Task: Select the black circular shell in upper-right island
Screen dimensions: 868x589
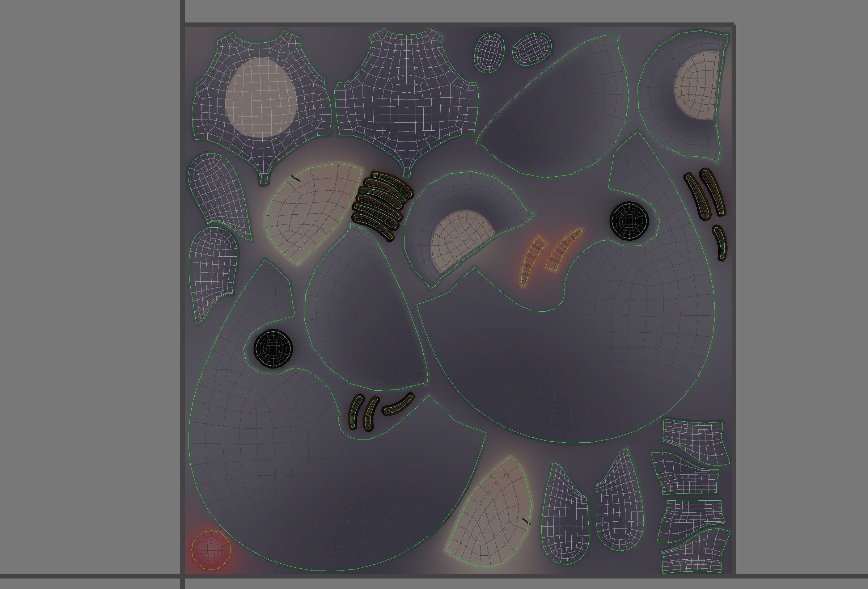Action: pos(629,221)
